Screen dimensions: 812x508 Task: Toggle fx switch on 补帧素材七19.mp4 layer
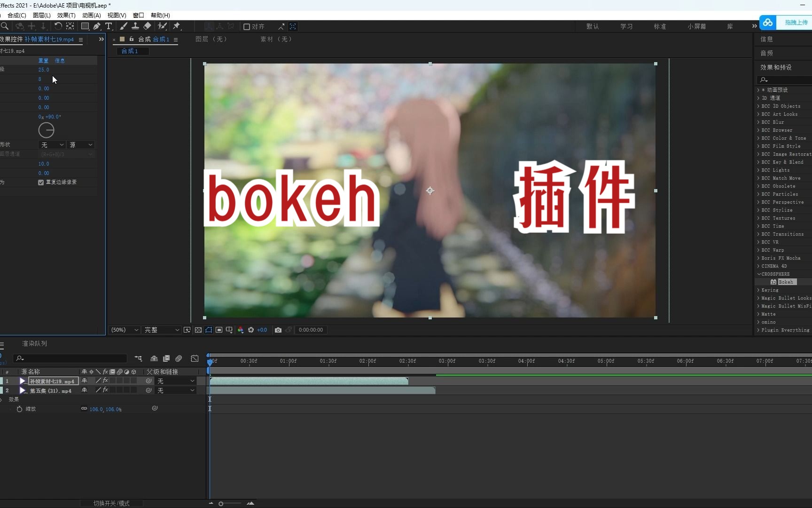105,381
